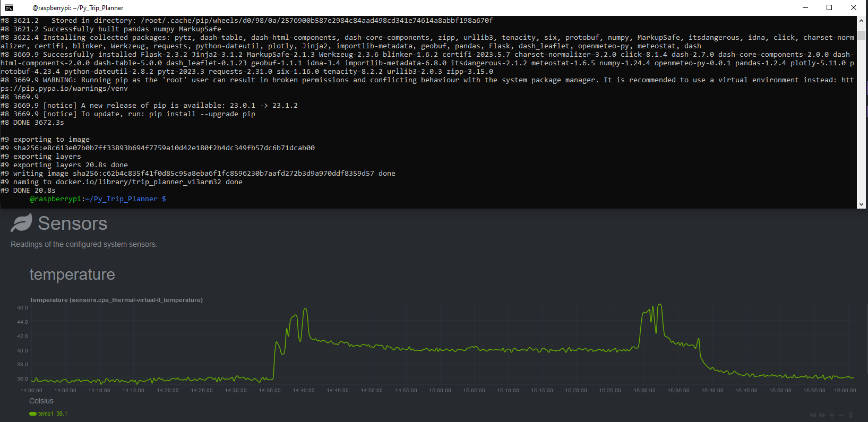Zoom out the temperature chart with minus icon
Viewport: 868px width, 422px height.
841,415
